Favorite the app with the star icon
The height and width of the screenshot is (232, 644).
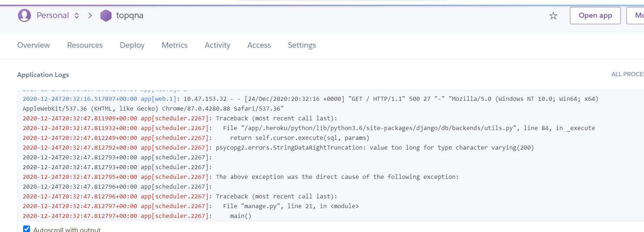tap(553, 16)
